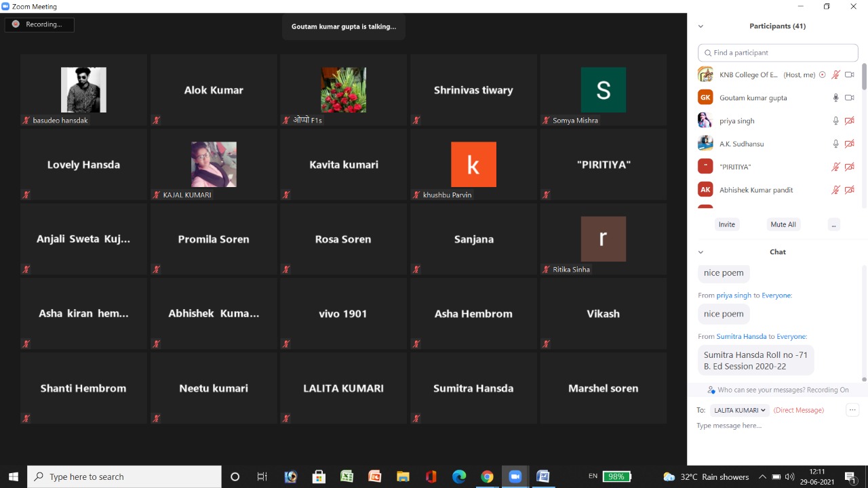Open the Windows notification center
This screenshot has height=488, width=868.
851,476
